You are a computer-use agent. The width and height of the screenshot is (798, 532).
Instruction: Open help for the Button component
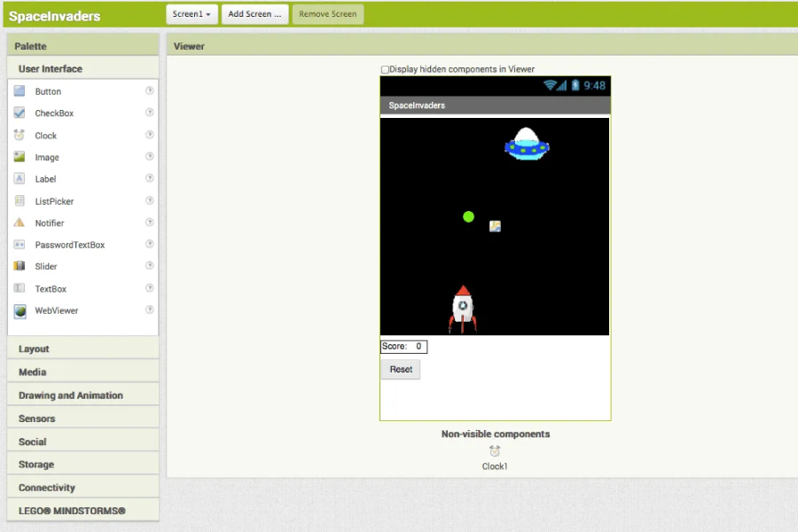(x=150, y=90)
